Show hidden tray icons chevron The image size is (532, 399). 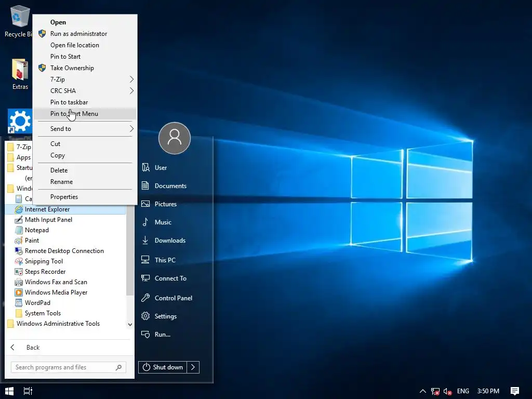pos(423,391)
